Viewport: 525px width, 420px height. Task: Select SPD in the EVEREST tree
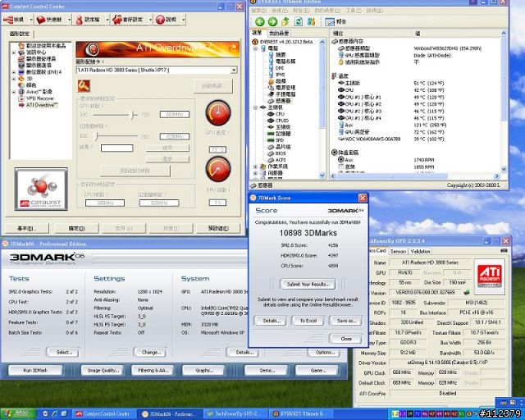click(x=280, y=140)
